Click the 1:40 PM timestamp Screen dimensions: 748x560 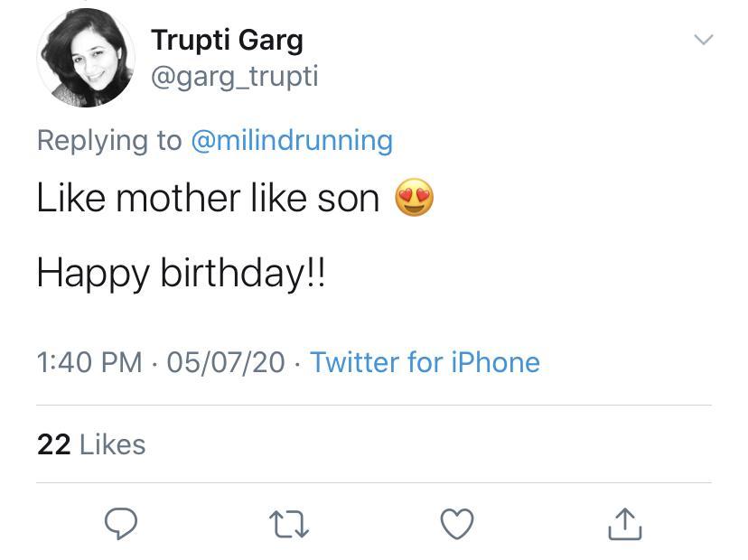(x=89, y=362)
